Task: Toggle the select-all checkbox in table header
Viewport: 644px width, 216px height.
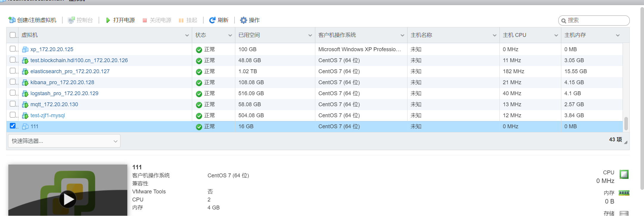Action: [x=12, y=35]
